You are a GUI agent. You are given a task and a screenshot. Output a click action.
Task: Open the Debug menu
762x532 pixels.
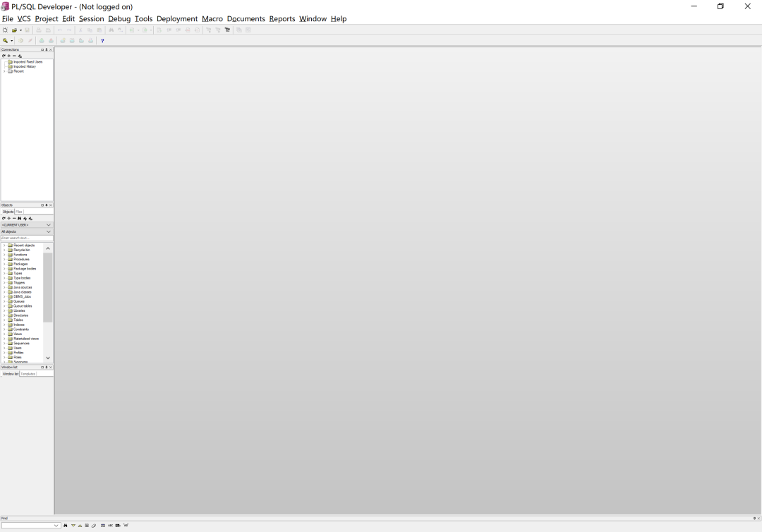click(119, 18)
